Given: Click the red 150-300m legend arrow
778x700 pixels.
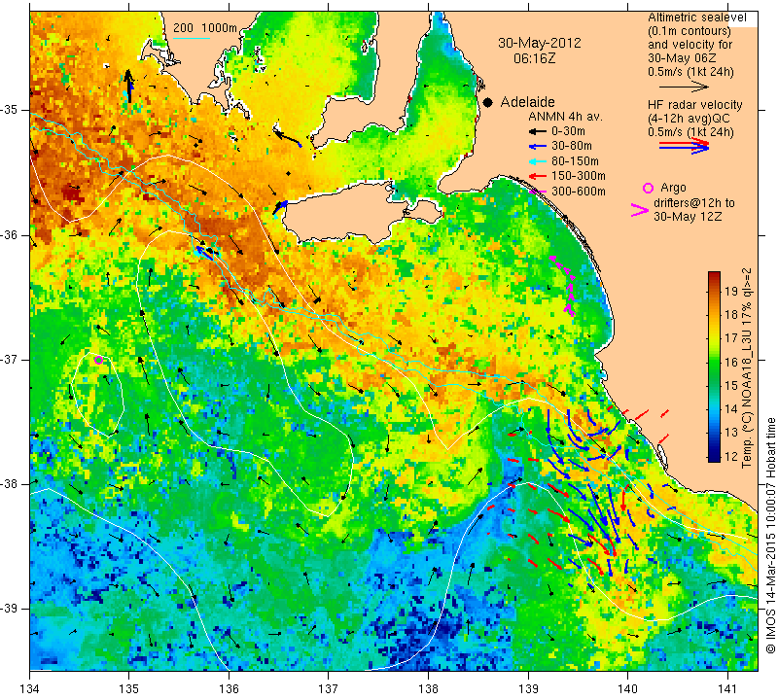Looking at the screenshot, I should [537, 176].
